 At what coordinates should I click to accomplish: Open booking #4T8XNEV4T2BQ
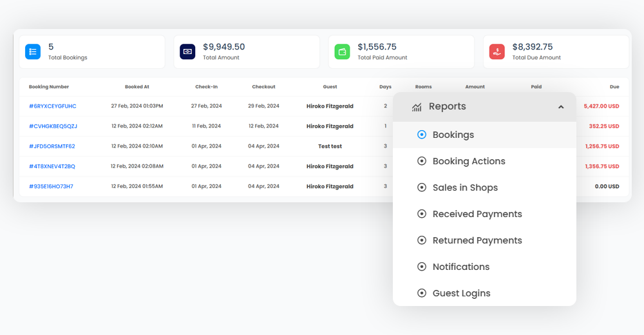point(52,166)
